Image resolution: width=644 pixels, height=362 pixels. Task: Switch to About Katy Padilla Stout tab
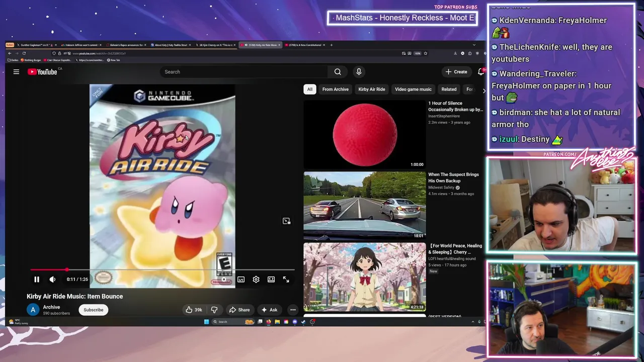[x=172, y=45]
